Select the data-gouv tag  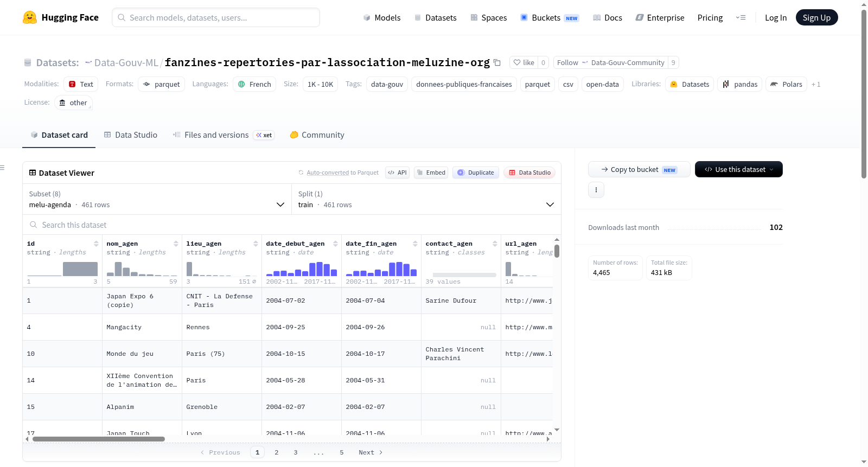coord(387,84)
